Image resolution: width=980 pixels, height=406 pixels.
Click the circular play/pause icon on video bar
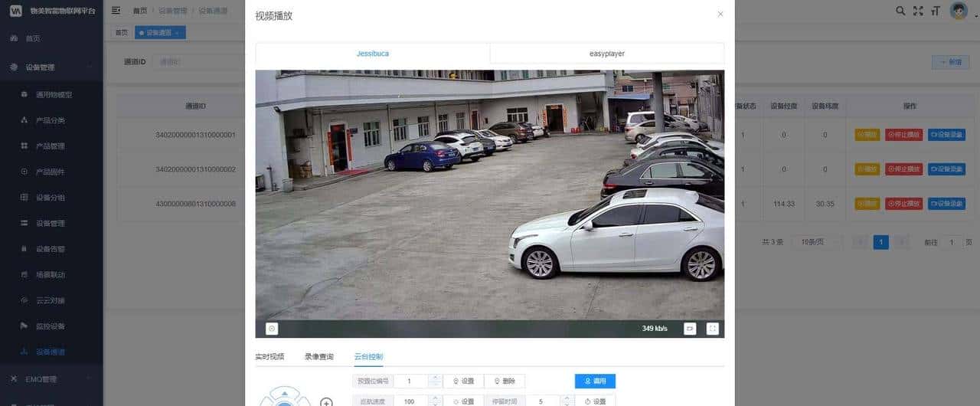point(272,329)
